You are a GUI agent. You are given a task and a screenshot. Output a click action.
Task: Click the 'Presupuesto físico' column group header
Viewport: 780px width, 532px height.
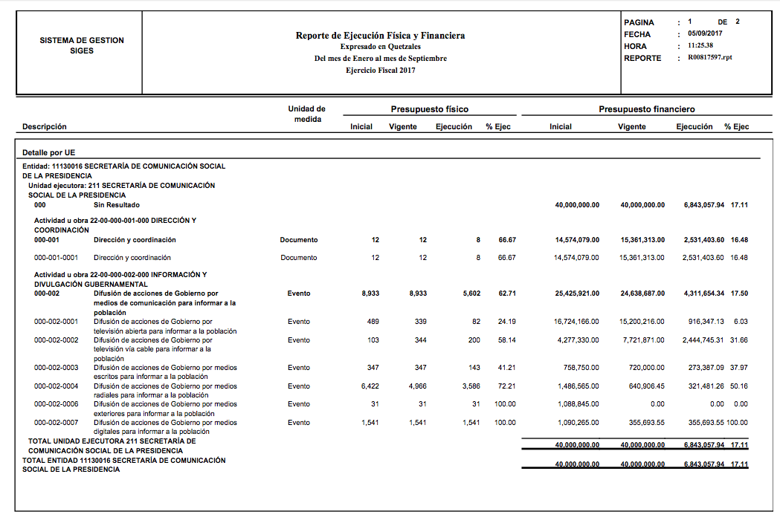pos(430,109)
